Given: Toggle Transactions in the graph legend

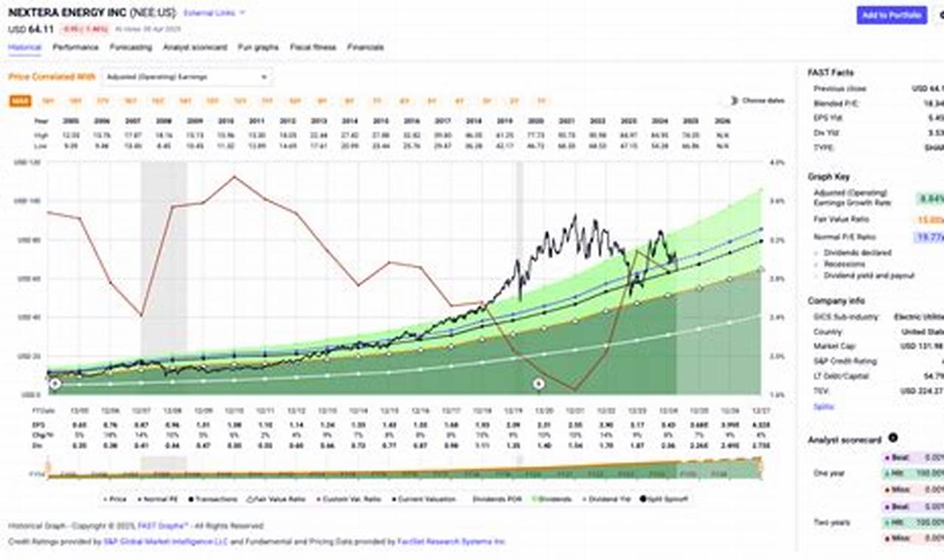Looking at the screenshot, I should (215, 499).
